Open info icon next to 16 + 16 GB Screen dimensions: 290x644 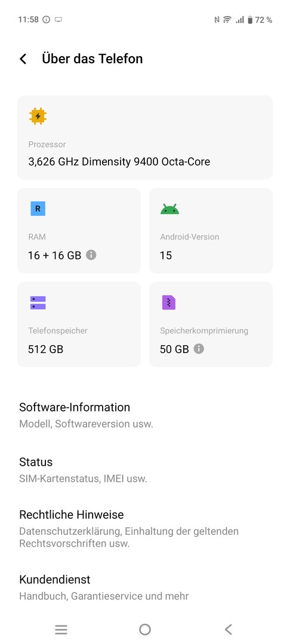pos(91,255)
